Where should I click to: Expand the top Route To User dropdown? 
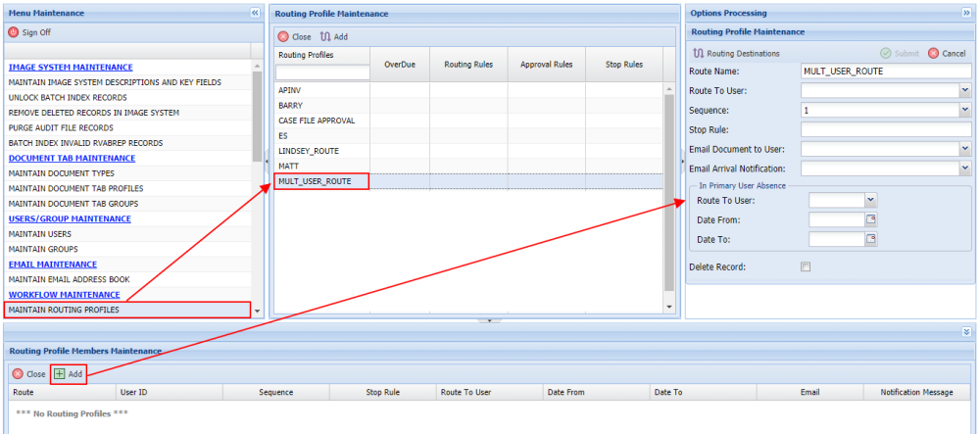click(x=965, y=91)
